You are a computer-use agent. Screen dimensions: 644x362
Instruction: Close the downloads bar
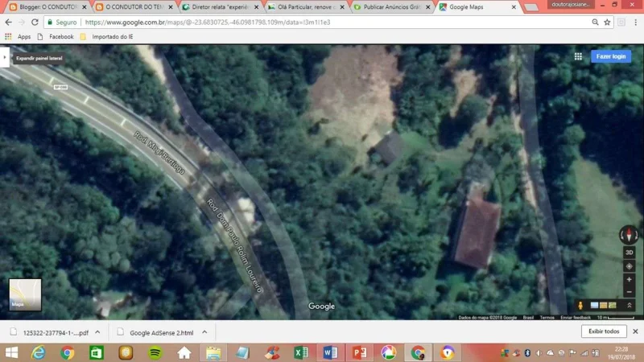(635, 331)
